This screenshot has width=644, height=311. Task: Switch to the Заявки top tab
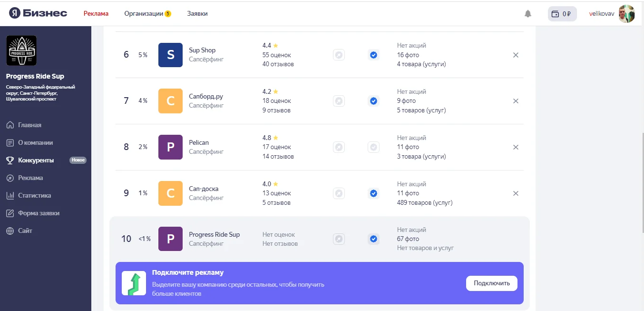(x=197, y=13)
